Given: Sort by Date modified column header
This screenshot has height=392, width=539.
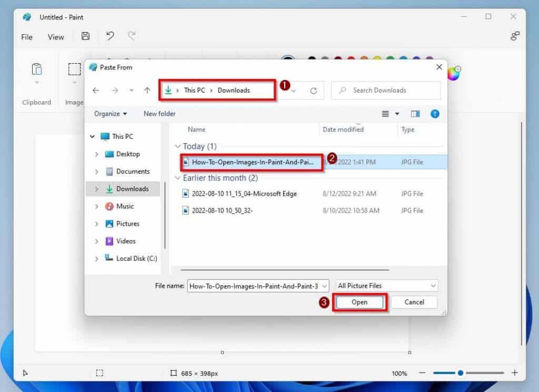Looking at the screenshot, I should [343, 129].
